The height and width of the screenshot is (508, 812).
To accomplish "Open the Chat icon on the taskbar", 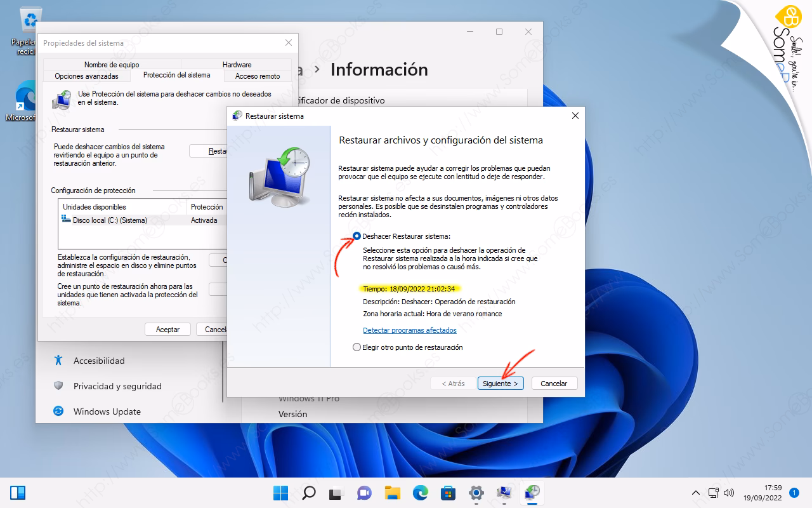I will (363, 493).
